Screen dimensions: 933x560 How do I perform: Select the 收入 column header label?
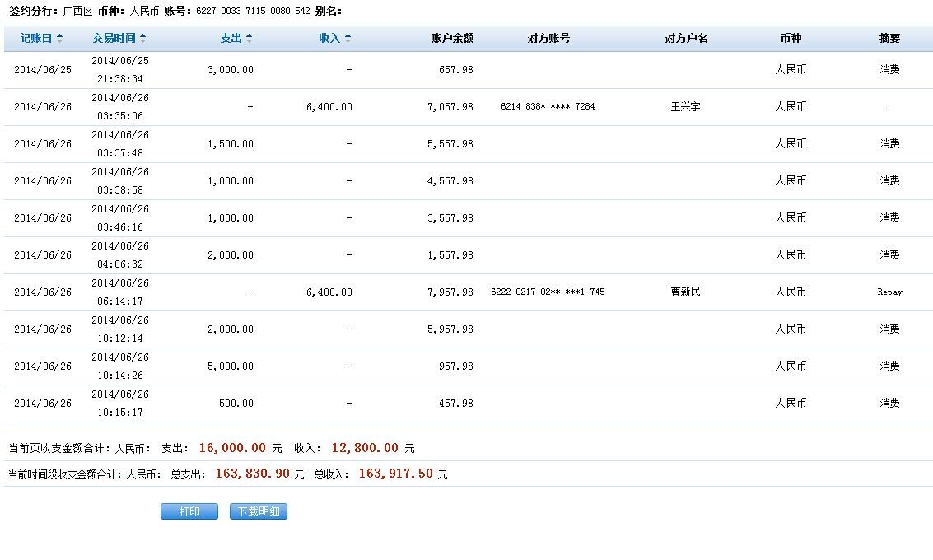(329, 39)
